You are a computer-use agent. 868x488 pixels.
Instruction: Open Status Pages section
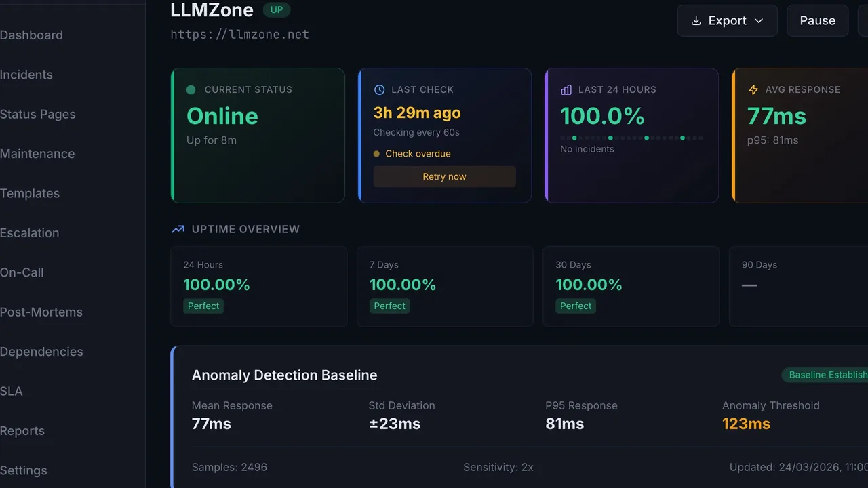click(38, 114)
